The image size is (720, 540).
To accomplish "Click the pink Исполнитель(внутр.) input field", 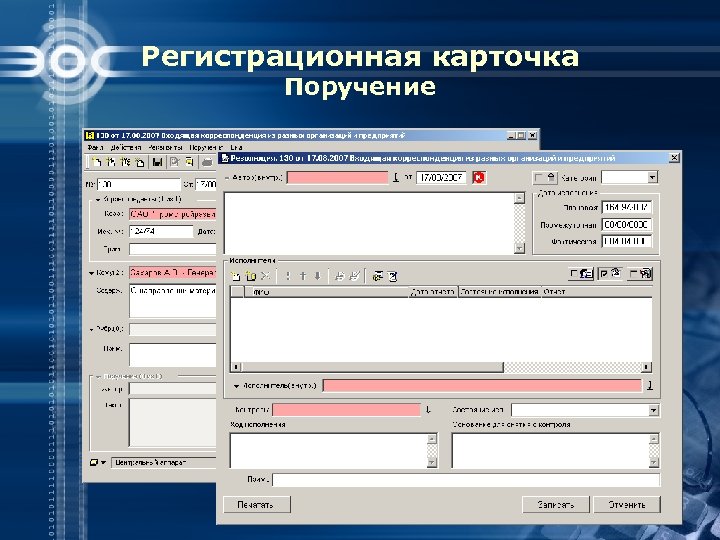I will click(x=482, y=386).
